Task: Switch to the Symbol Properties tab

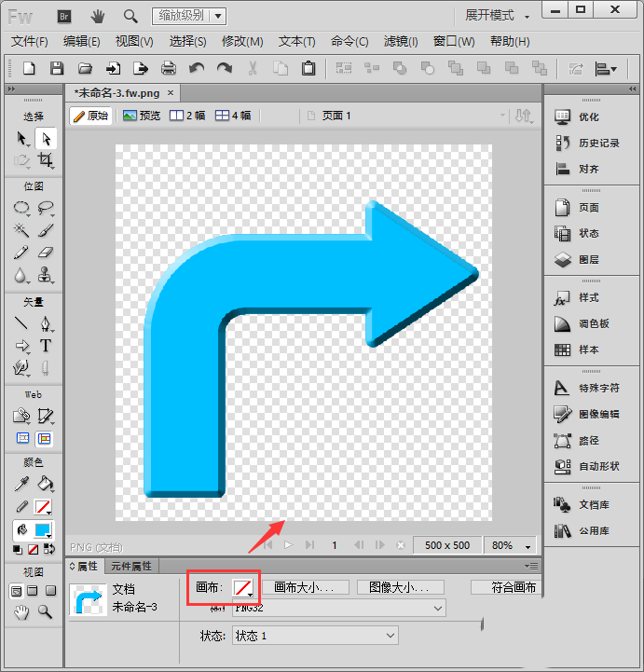Action: (131, 567)
